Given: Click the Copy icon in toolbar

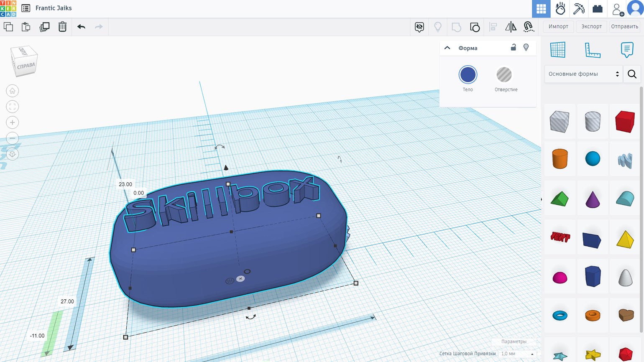Looking at the screenshot, I should tap(8, 27).
